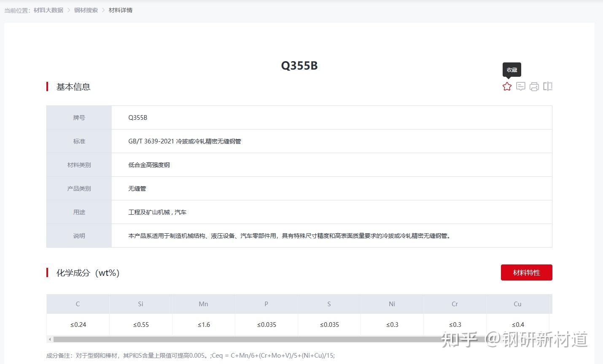Select the 基本信息 section header
Screen dimensions: 603x364
click(x=73, y=87)
